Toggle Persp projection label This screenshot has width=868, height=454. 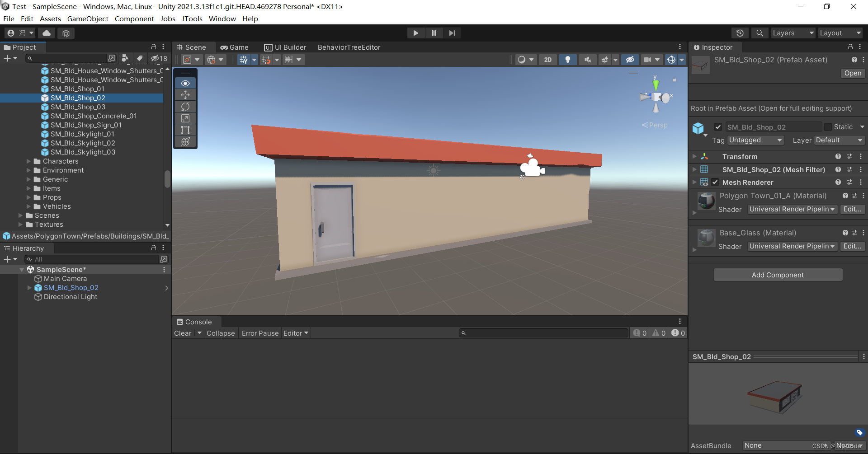pyautogui.click(x=655, y=125)
